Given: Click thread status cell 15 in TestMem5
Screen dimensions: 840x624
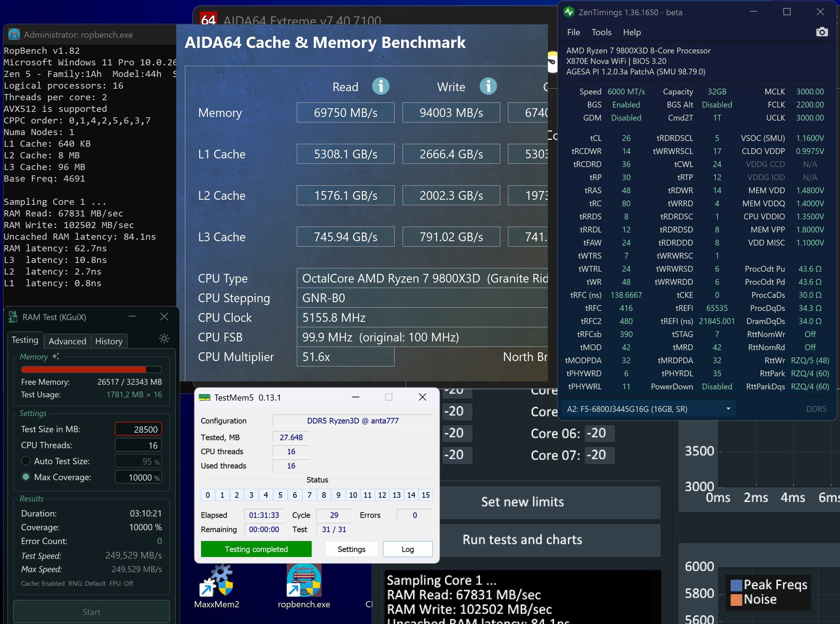Looking at the screenshot, I should (425, 495).
